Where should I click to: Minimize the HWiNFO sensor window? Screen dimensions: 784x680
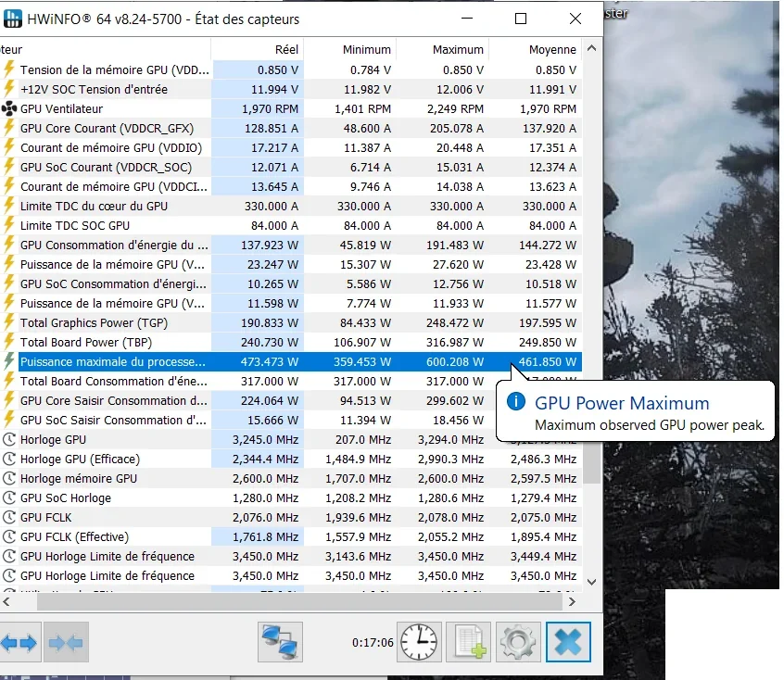(x=467, y=19)
